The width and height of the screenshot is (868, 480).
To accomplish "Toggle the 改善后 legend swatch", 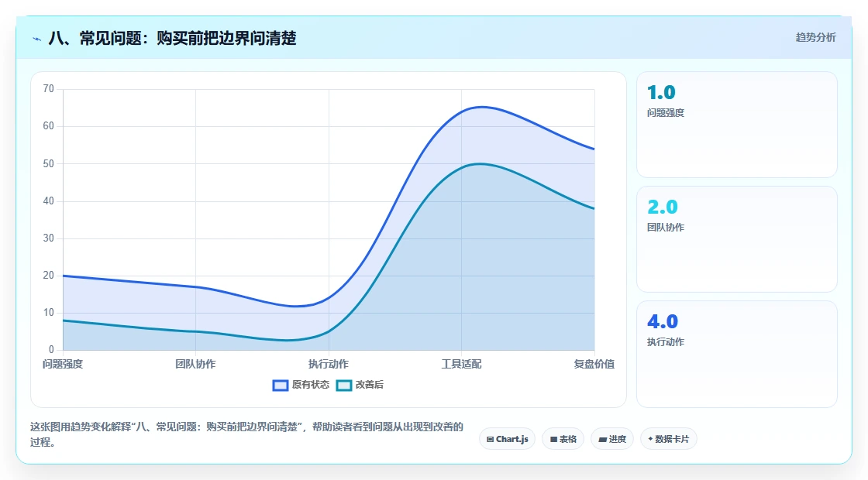I will 344,385.
